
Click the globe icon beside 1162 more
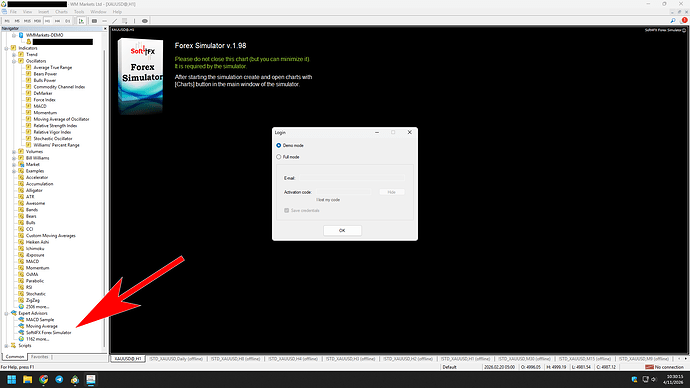coord(21,339)
